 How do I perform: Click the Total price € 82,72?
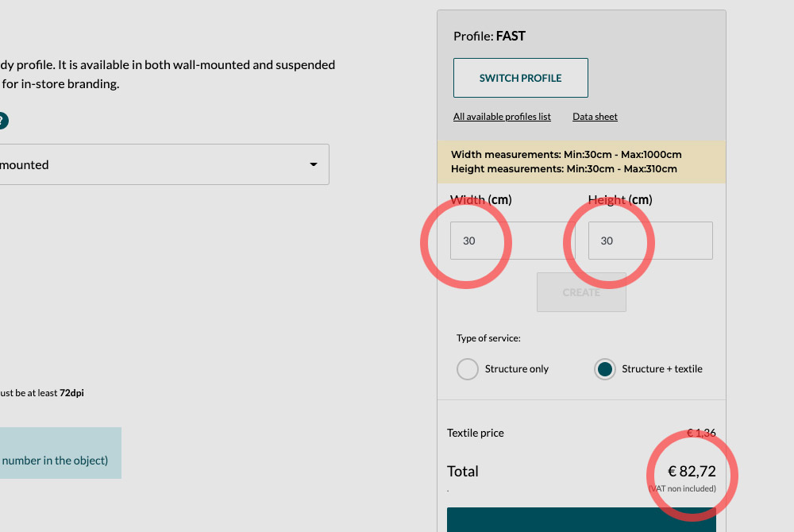click(x=692, y=472)
